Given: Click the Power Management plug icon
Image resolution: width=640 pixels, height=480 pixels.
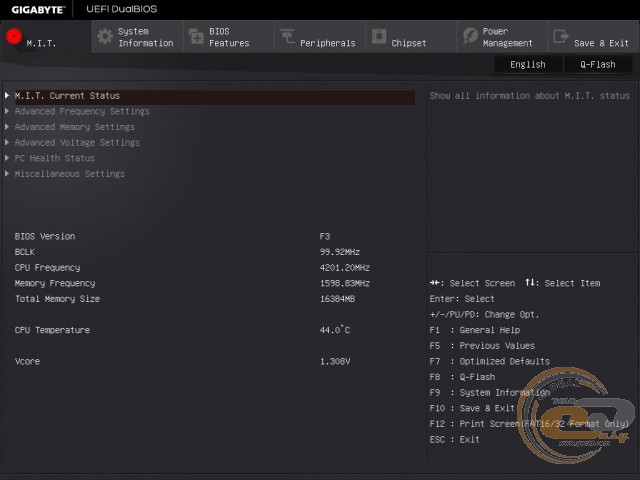Looking at the screenshot, I should pyautogui.click(x=470, y=36).
